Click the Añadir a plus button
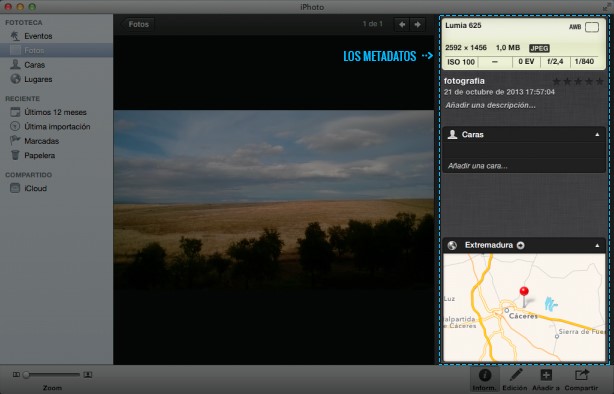 546,380
